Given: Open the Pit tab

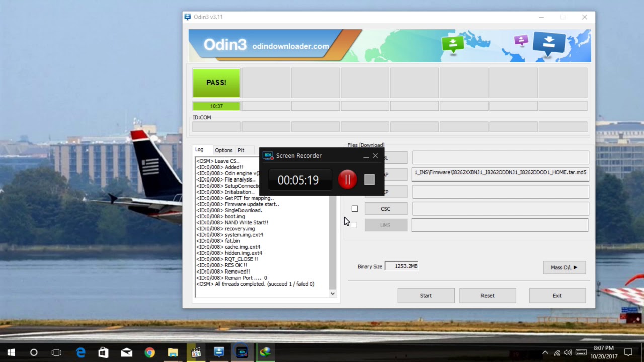Looking at the screenshot, I should tap(241, 150).
